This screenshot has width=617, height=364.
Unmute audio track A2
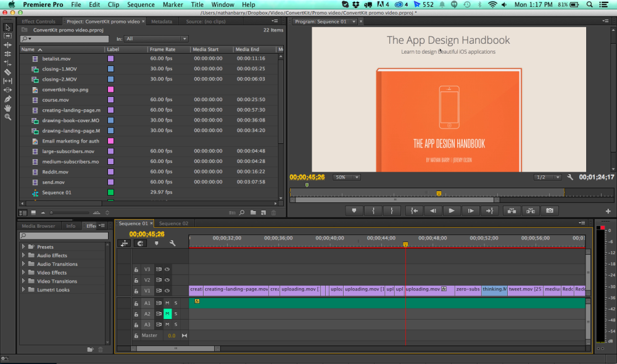tap(167, 314)
